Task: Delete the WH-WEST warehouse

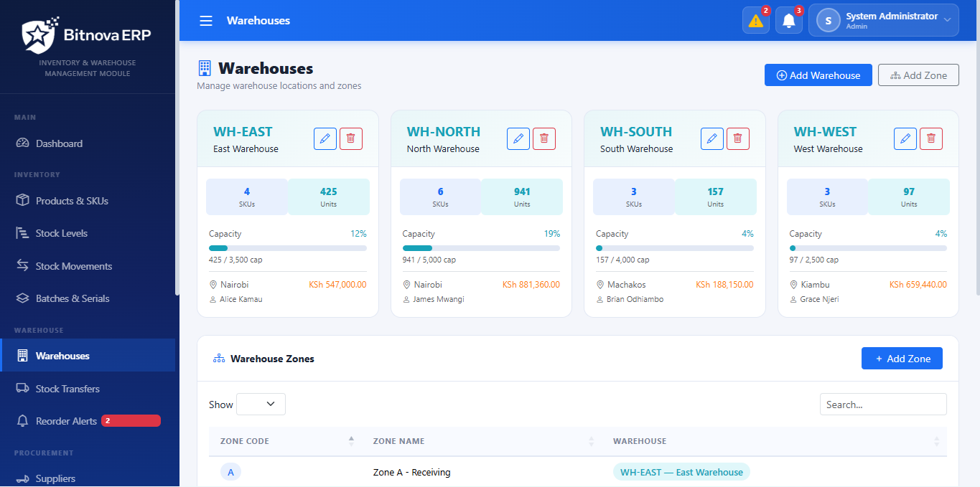Action: pyautogui.click(x=931, y=138)
